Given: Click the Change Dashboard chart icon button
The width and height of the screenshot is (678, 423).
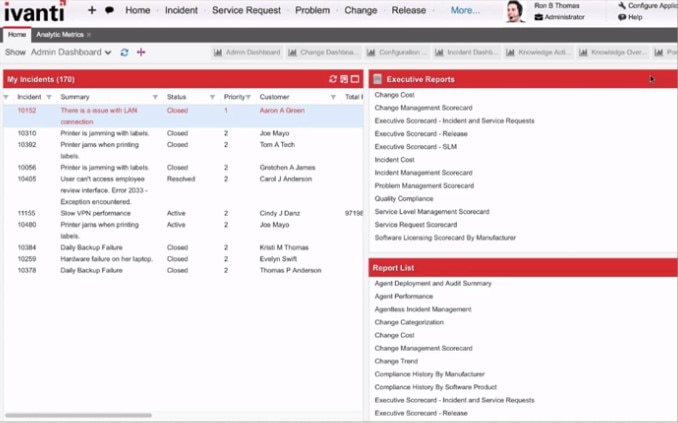Looking at the screenshot, I should click(x=324, y=52).
